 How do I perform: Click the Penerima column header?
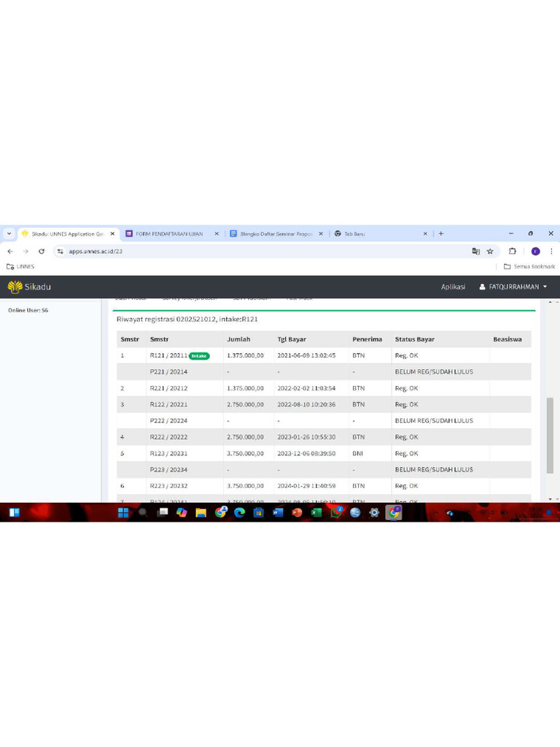click(367, 339)
